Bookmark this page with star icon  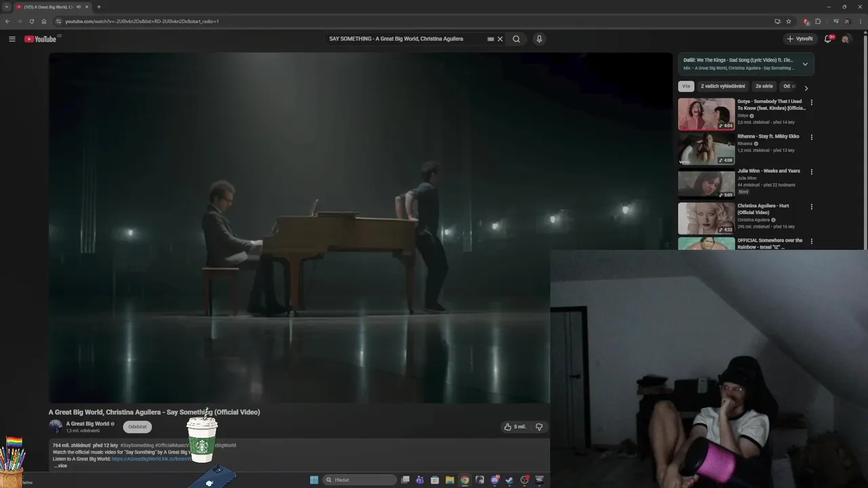pyautogui.click(x=789, y=21)
